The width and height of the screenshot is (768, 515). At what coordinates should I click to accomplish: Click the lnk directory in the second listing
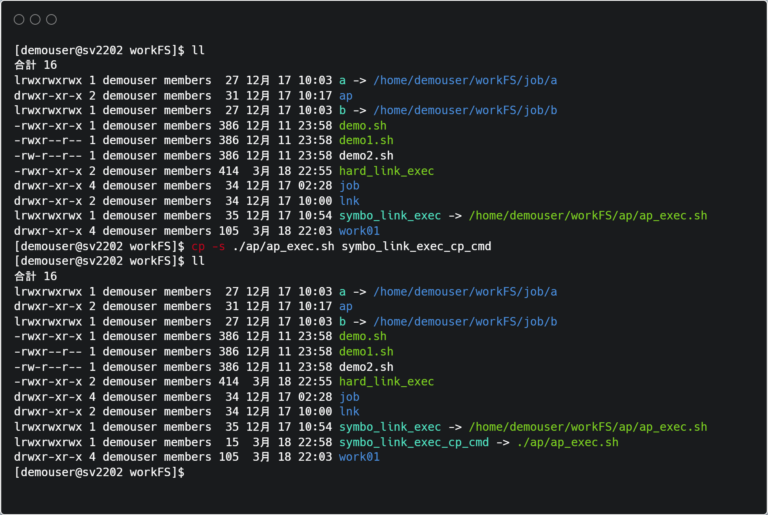[x=349, y=412]
